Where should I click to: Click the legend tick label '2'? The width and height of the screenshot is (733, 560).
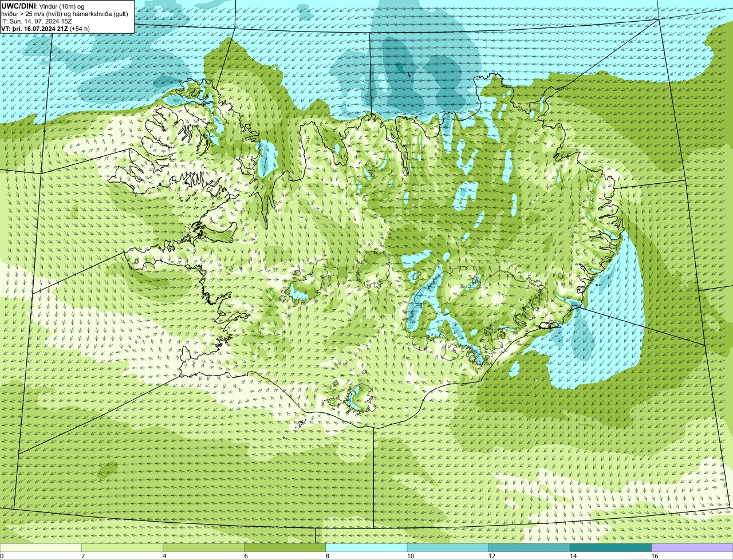point(83,556)
